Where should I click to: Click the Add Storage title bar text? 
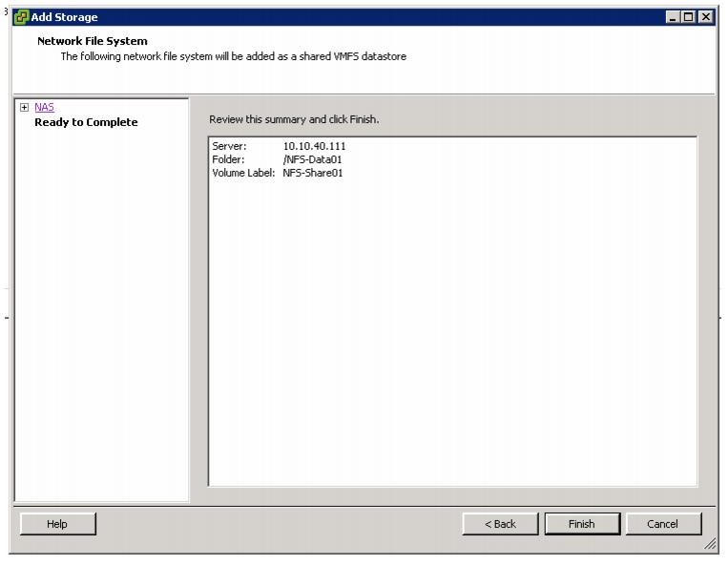(65, 17)
